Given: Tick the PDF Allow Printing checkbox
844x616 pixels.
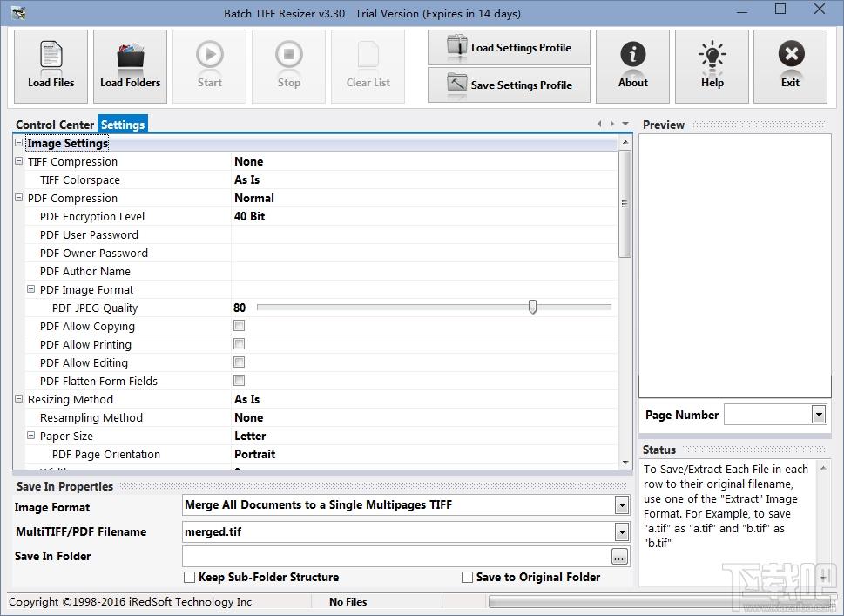Looking at the screenshot, I should click(239, 344).
